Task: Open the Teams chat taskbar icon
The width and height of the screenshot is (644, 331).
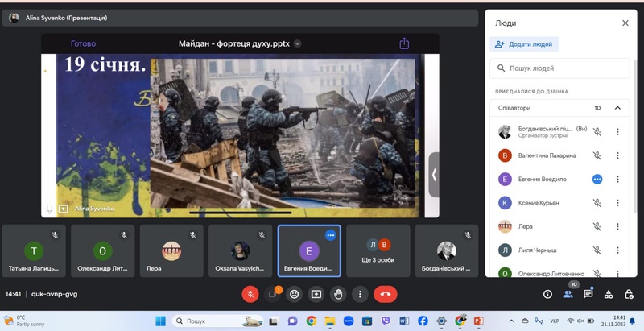Action: click(x=292, y=321)
